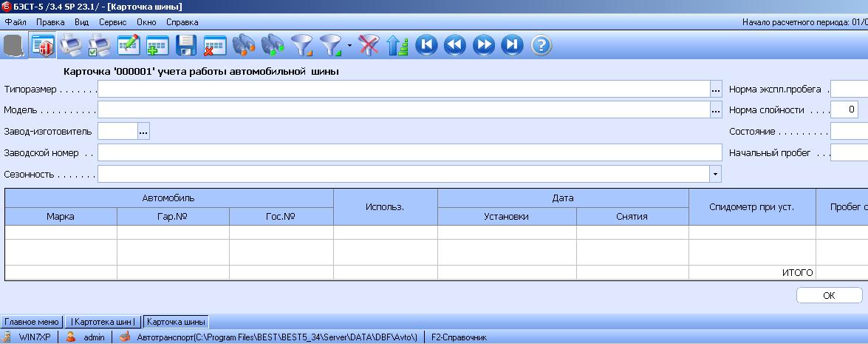Click the printer with checkmark icon
This screenshot has width=868, height=344.
coord(99,46)
